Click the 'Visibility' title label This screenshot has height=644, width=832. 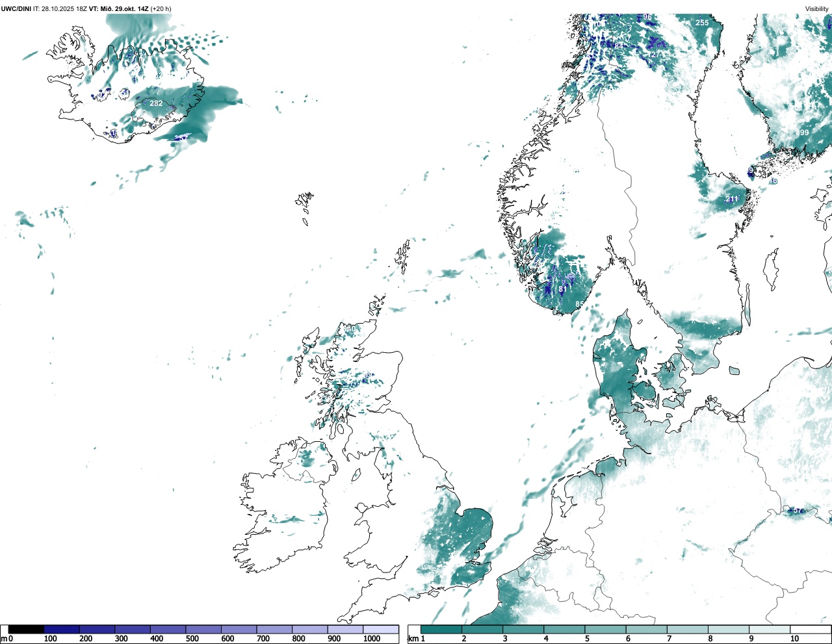pyautogui.click(x=817, y=9)
